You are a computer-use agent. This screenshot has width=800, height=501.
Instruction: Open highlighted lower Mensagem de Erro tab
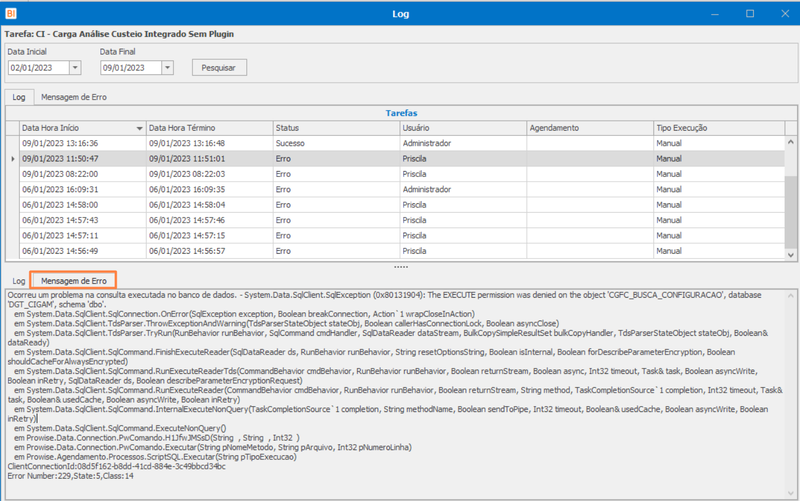coord(73,281)
